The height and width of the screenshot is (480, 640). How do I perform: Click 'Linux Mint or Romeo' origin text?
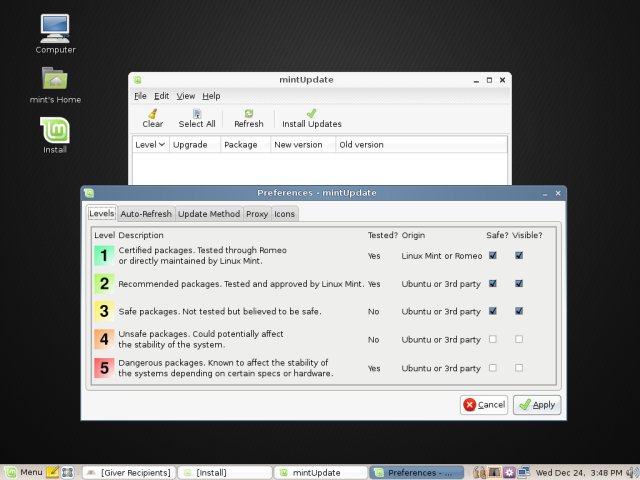442,256
